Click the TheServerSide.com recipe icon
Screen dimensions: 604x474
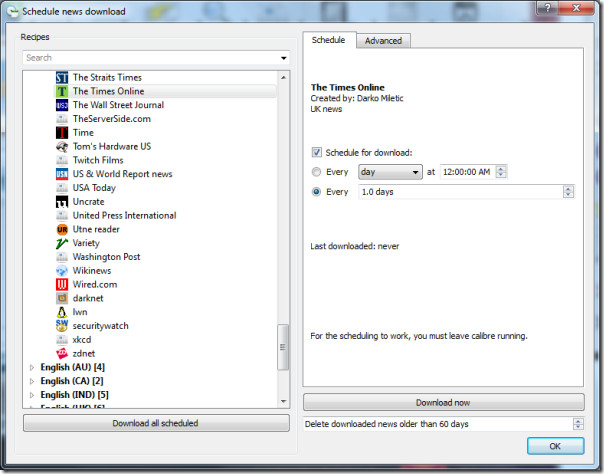coord(62,119)
